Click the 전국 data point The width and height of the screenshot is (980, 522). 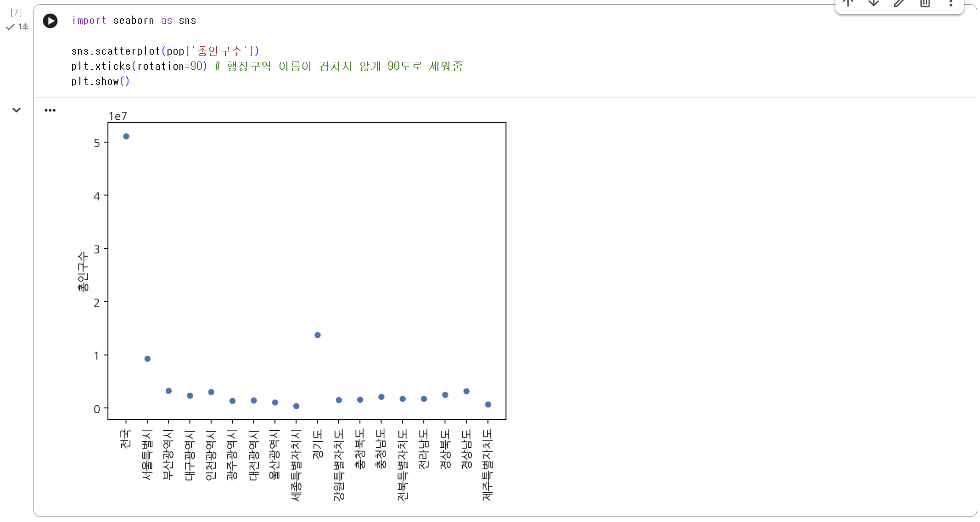tap(126, 136)
